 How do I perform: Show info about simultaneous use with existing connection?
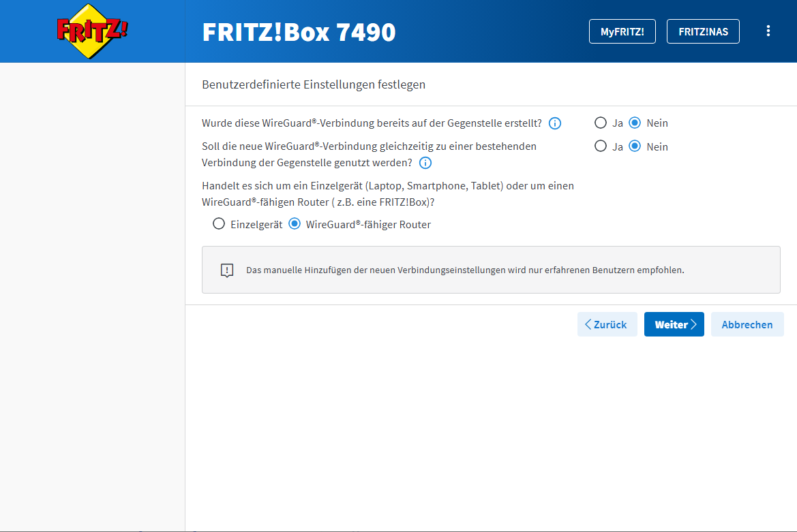pos(425,163)
